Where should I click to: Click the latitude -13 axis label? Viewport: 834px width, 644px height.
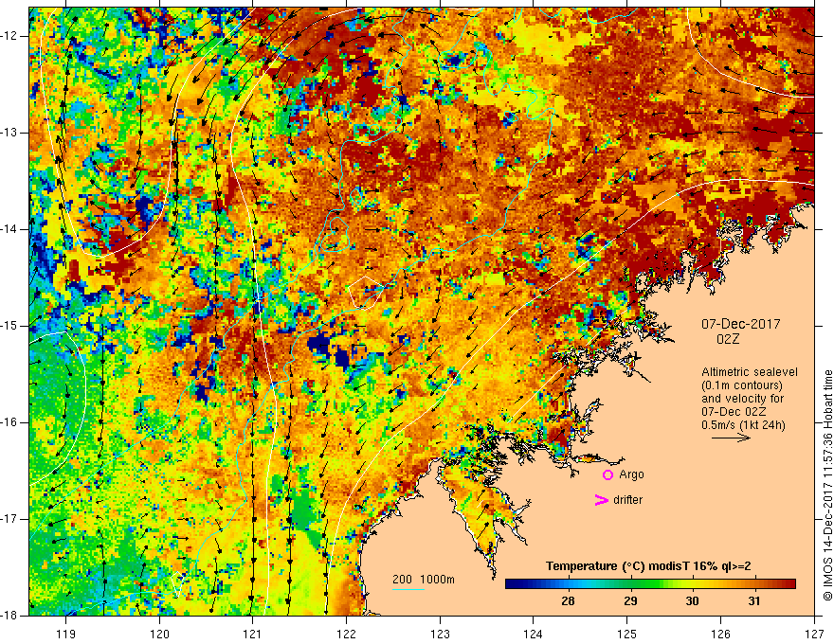click(10, 133)
